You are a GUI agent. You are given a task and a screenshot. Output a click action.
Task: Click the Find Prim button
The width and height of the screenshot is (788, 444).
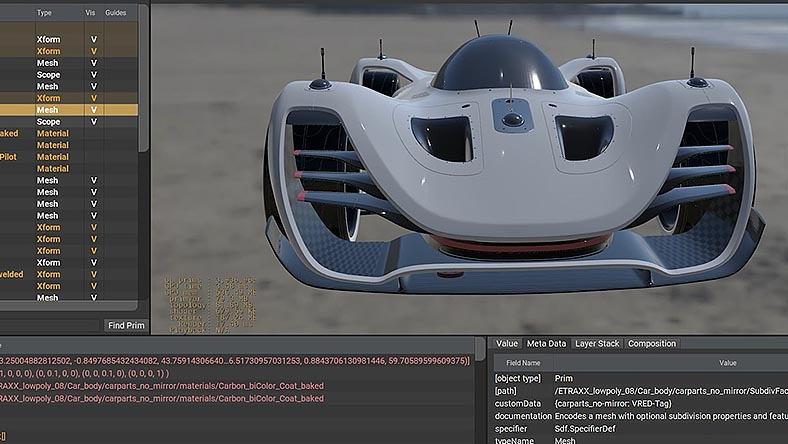point(126,325)
